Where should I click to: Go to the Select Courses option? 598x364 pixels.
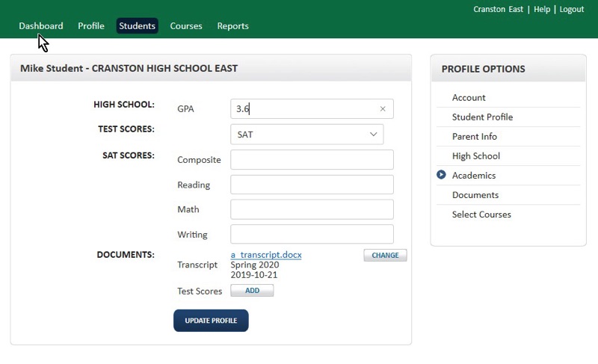point(481,215)
